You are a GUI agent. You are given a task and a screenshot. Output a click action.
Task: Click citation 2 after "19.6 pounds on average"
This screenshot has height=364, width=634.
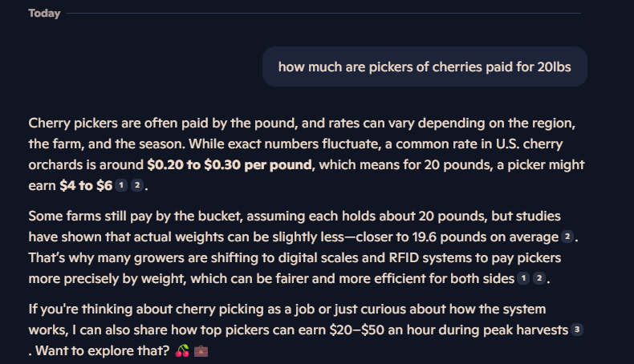[x=568, y=237]
